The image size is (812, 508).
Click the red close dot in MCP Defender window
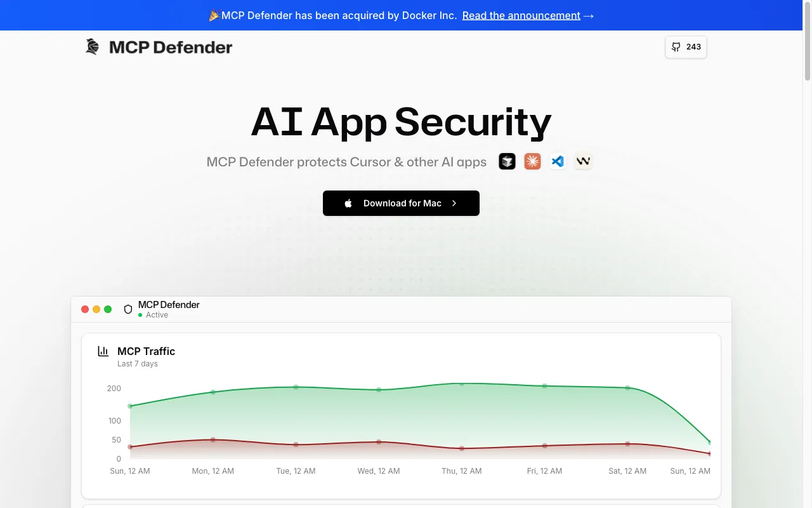point(85,309)
